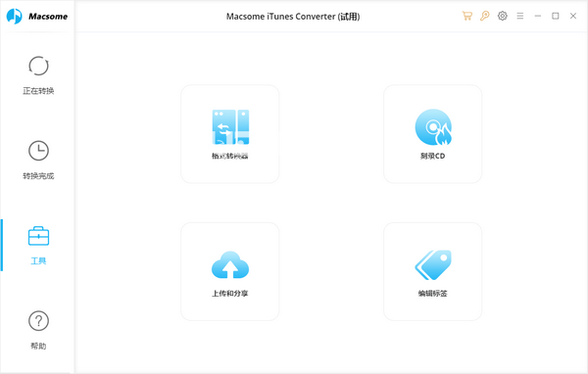Image resolution: width=588 pixels, height=374 pixels.
Task: Launch the Format Converter (格式转换器) tool icon
Action: 230,127
